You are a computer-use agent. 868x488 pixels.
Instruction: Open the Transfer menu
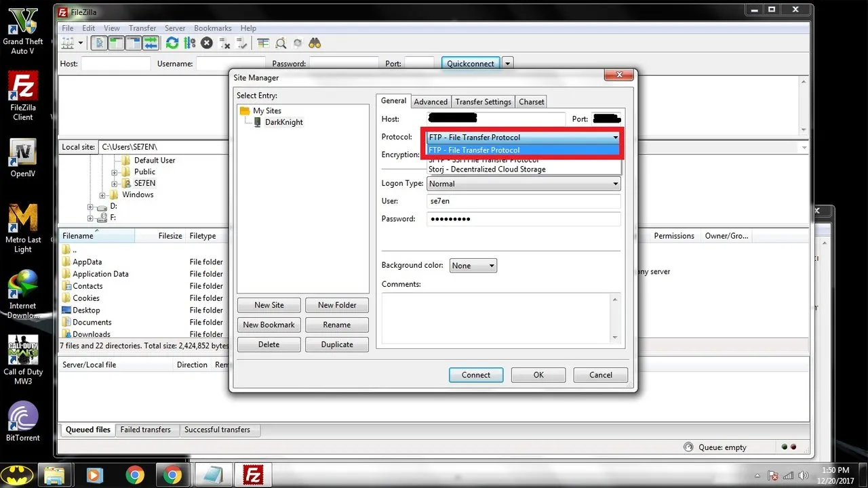142,28
